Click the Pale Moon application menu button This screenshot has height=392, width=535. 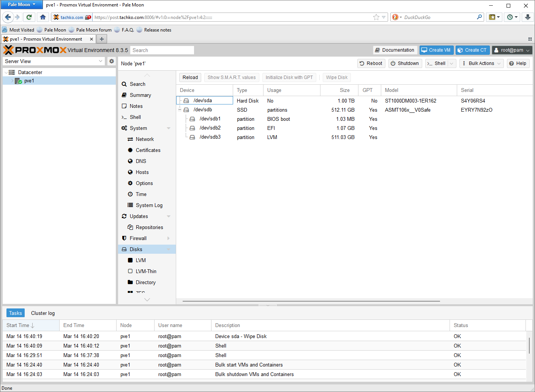22,5
